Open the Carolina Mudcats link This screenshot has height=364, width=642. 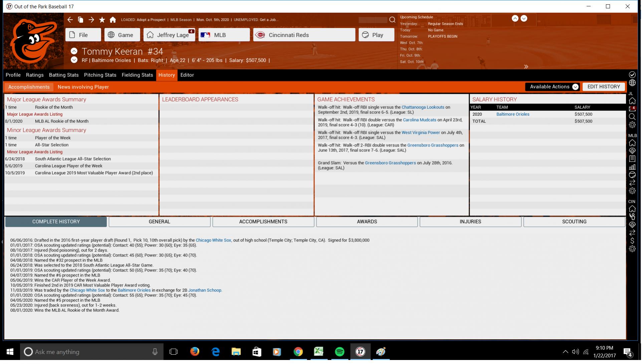[x=419, y=120]
